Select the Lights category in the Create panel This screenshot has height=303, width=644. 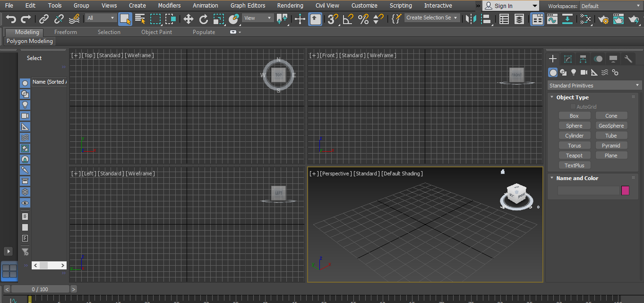pyautogui.click(x=574, y=72)
